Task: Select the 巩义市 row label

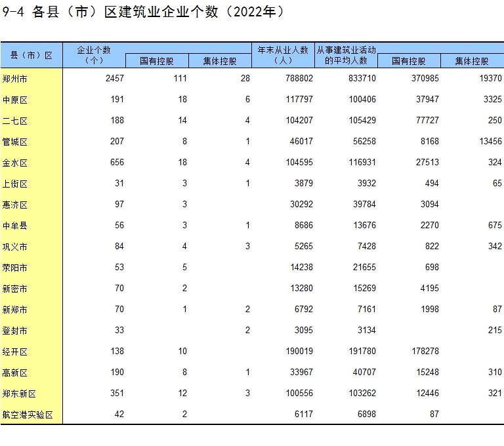Action: 15,247
